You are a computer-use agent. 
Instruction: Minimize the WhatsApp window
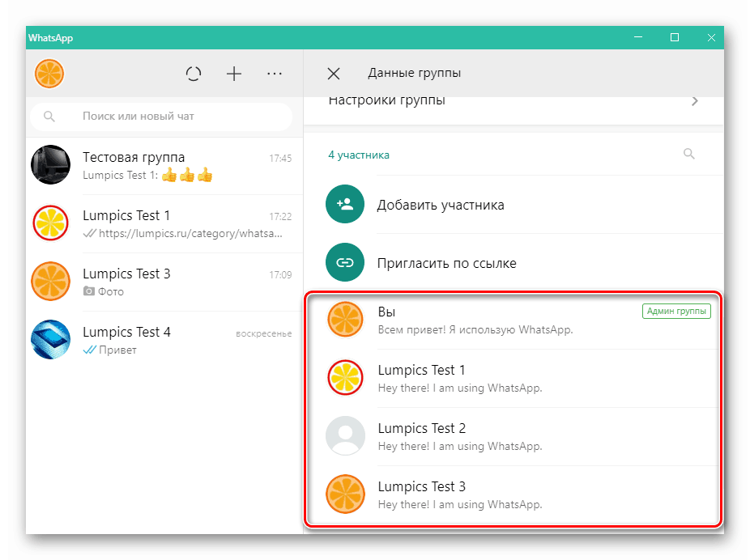point(638,37)
